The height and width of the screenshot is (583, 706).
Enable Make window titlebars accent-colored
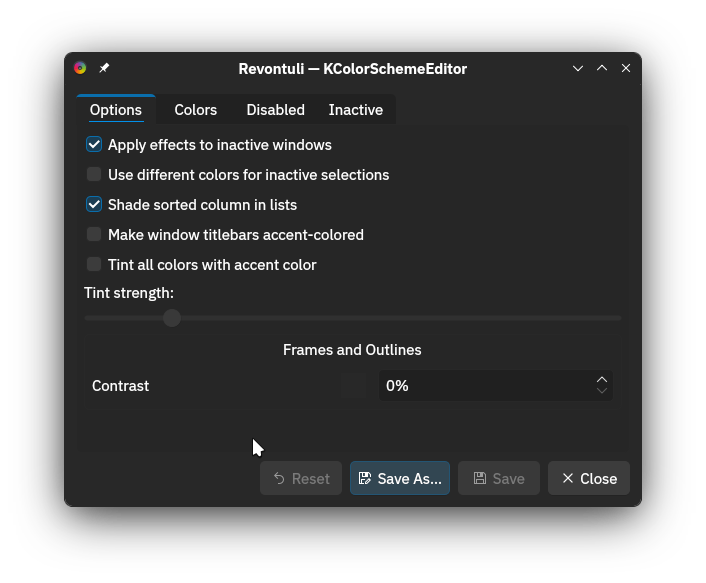tap(94, 235)
